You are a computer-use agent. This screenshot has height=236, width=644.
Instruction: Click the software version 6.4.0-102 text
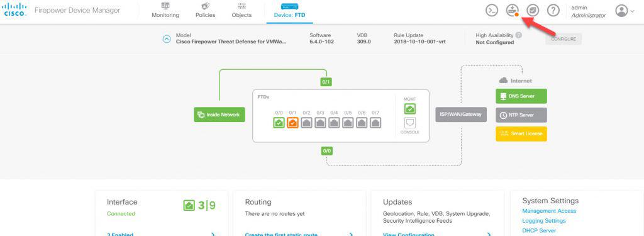click(x=321, y=42)
